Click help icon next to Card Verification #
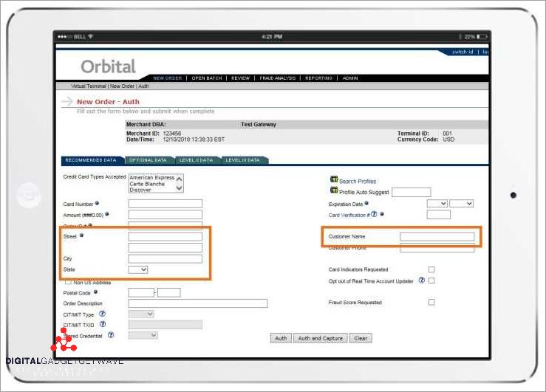This screenshot has height=392, width=546. tap(374, 215)
